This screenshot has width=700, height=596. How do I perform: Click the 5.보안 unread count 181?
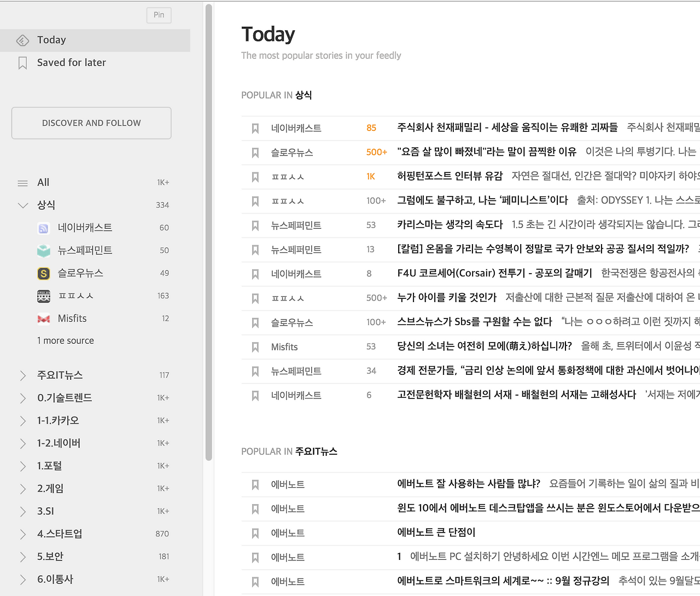[x=164, y=557]
